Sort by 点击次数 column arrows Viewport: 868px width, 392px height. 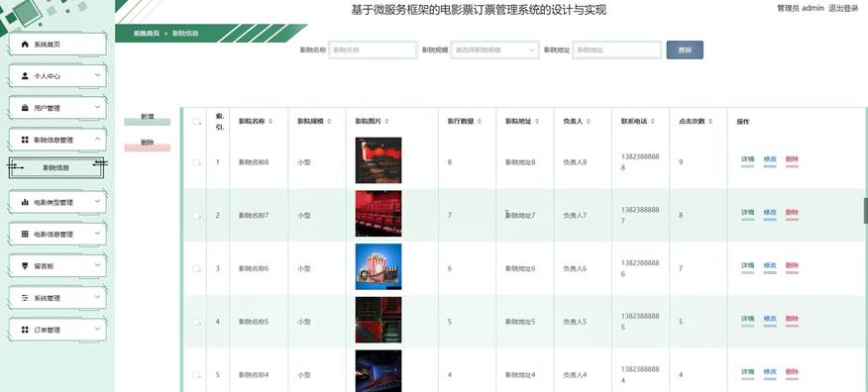coord(710,121)
